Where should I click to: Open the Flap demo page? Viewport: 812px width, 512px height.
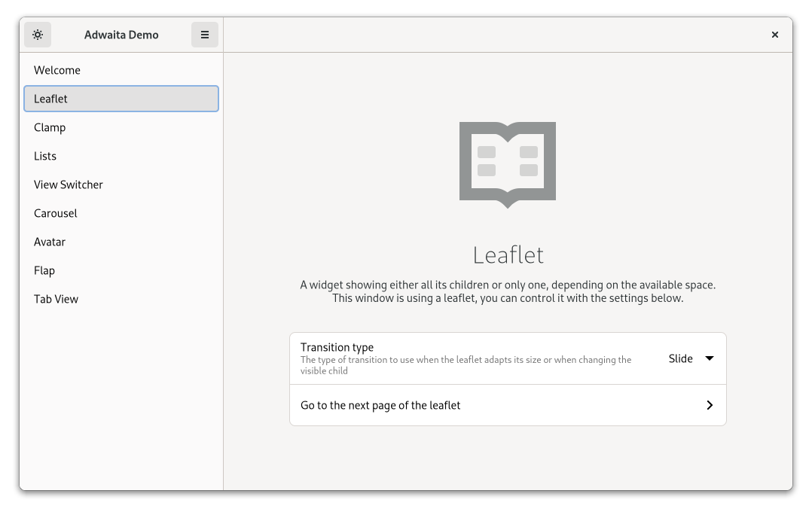click(44, 270)
